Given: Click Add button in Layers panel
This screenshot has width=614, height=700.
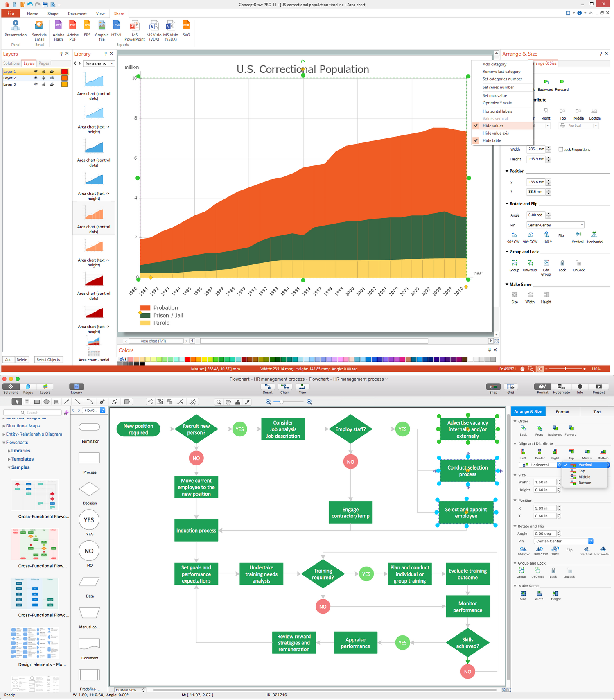Looking at the screenshot, I should [8, 360].
